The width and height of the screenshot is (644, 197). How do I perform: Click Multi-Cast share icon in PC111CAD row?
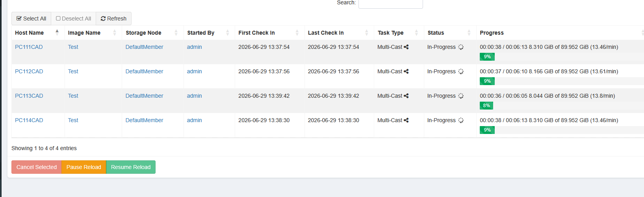406,47
